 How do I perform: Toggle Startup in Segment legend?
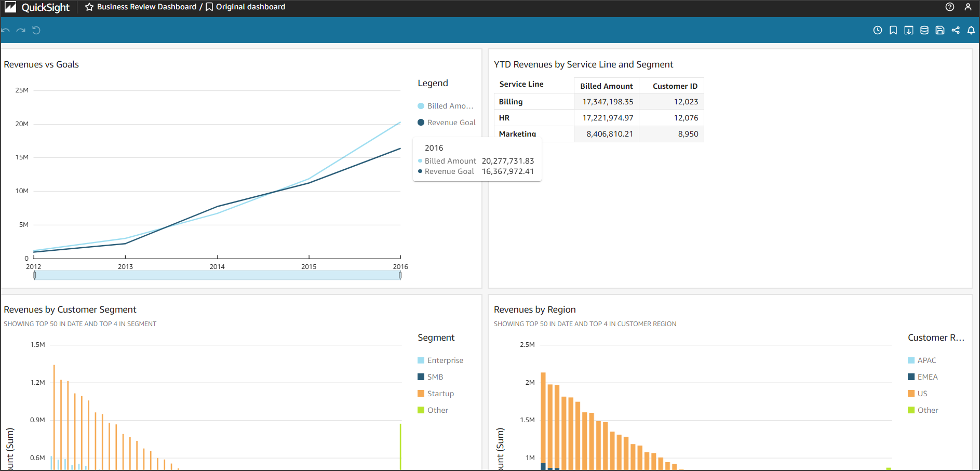point(436,394)
